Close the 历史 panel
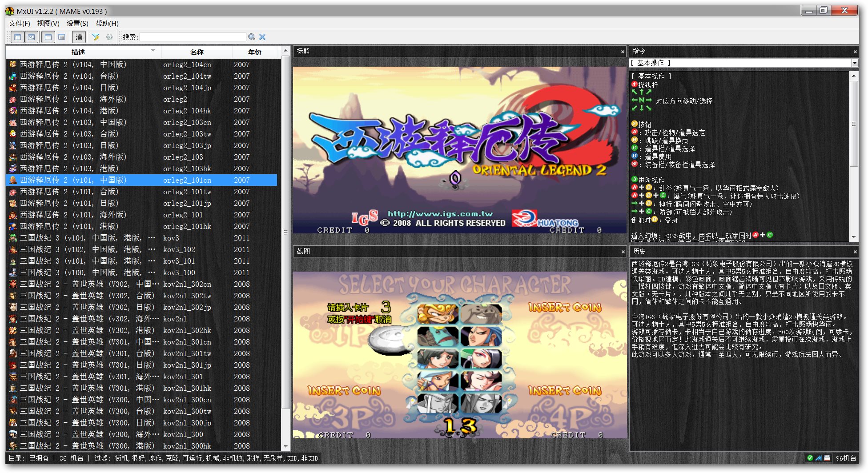The width and height of the screenshot is (868, 473). pos(855,252)
